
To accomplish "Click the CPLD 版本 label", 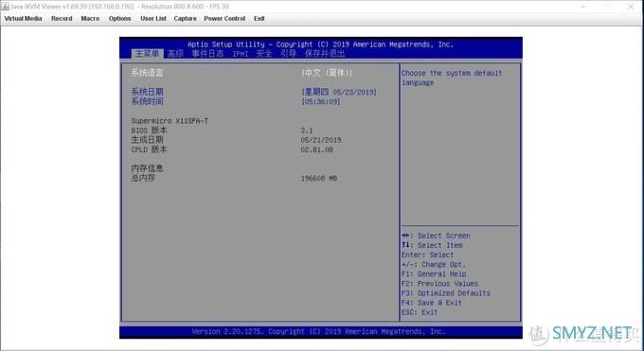I will pyautogui.click(x=149, y=149).
